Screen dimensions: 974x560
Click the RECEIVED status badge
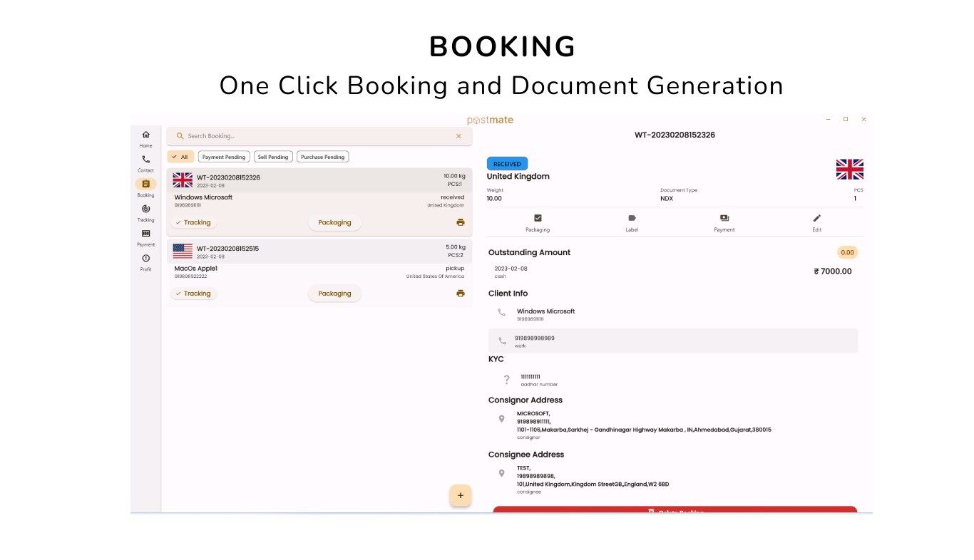point(507,164)
